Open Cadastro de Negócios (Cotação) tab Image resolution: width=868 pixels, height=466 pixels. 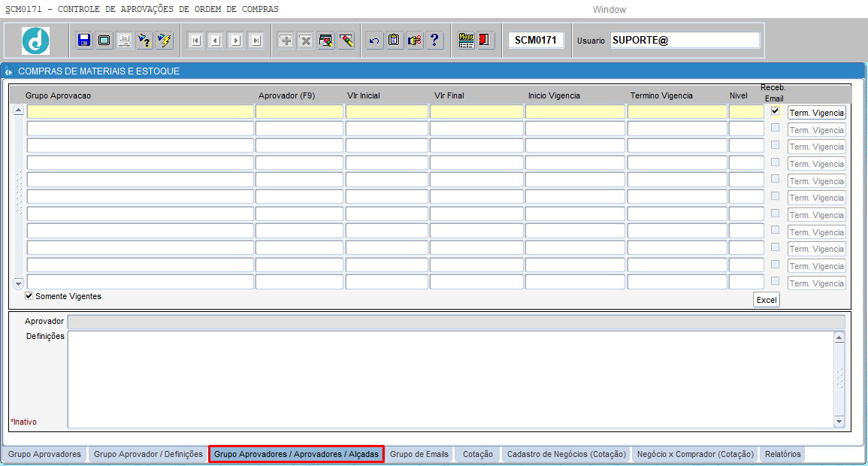[x=567, y=455]
